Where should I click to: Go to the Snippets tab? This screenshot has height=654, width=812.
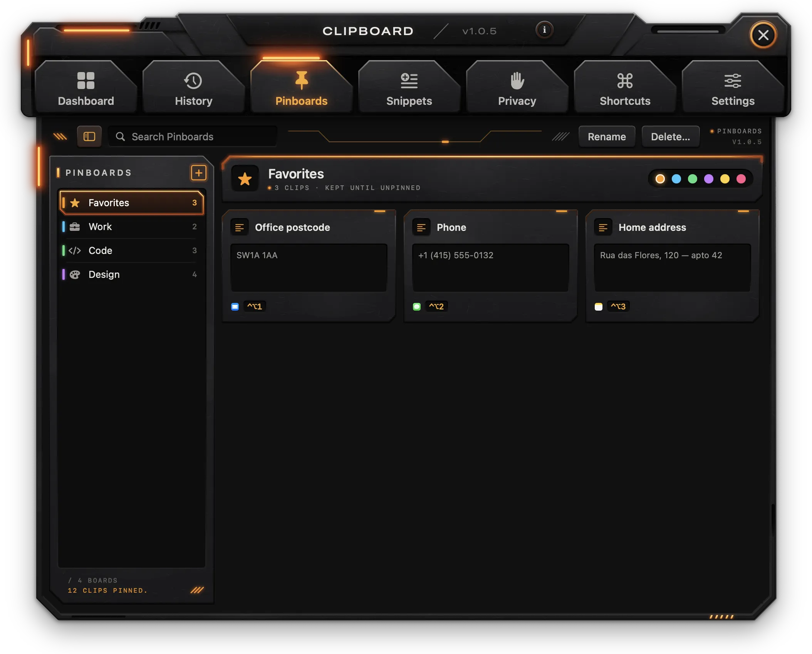tap(409, 87)
